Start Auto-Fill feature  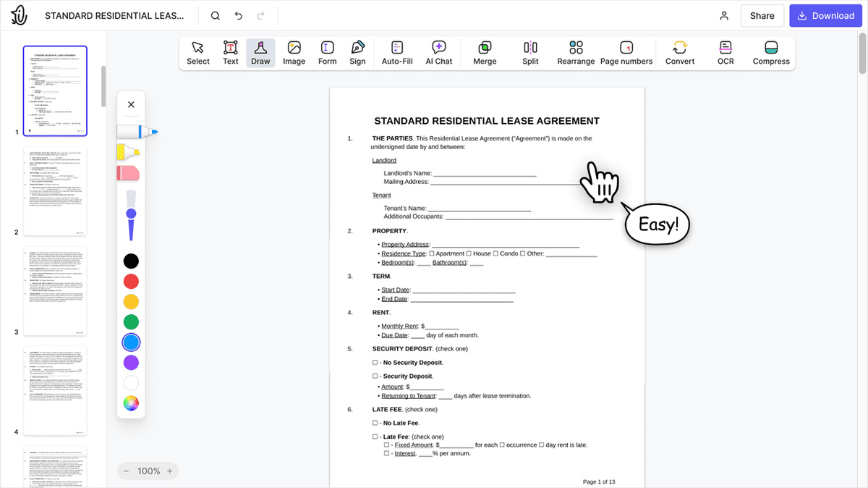[x=397, y=54]
